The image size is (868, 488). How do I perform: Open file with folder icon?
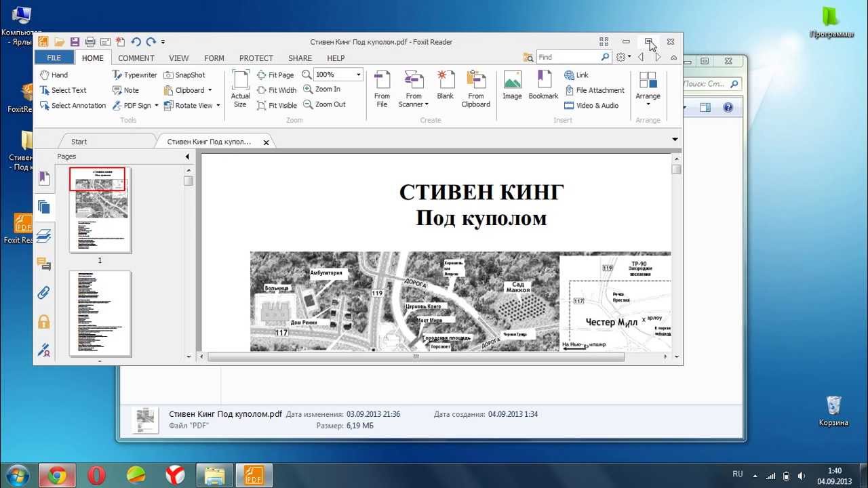(x=60, y=41)
